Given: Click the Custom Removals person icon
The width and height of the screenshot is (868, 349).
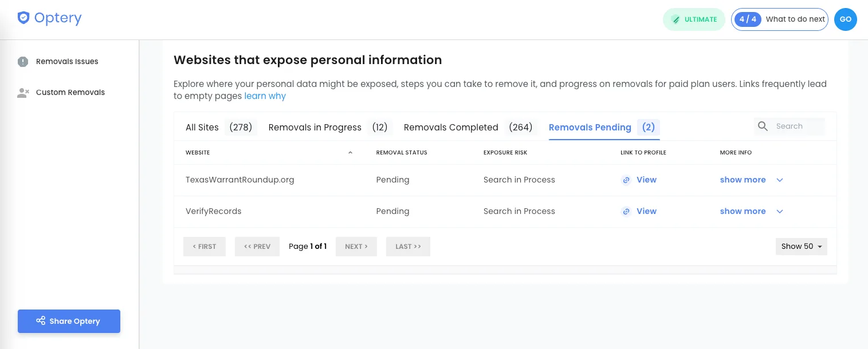Looking at the screenshot, I should click(23, 93).
